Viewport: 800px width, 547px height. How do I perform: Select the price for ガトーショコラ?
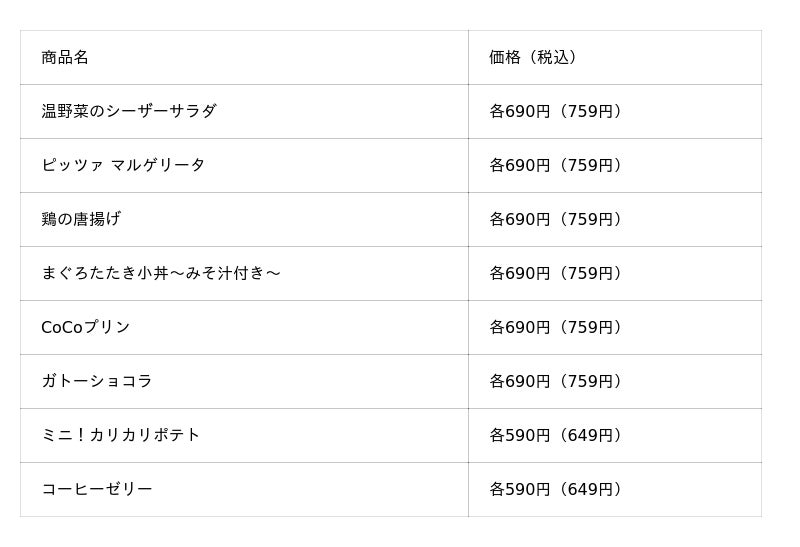pyautogui.click(x=557, y=381)
